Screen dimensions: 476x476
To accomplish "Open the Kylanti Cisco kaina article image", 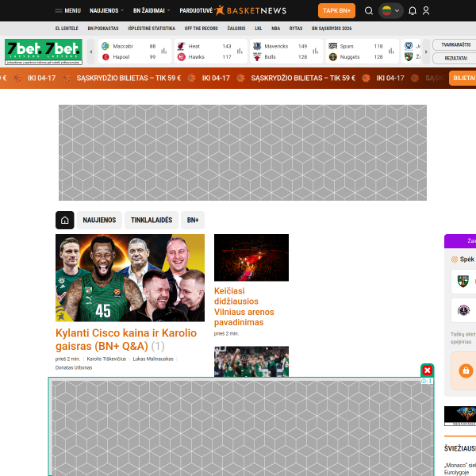I will pyautogui.click(x=130, y=278).
